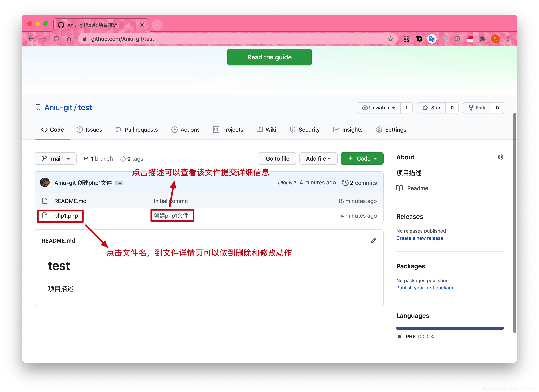
Task: Open the history clock extension icon
Action: coord(457,39)
